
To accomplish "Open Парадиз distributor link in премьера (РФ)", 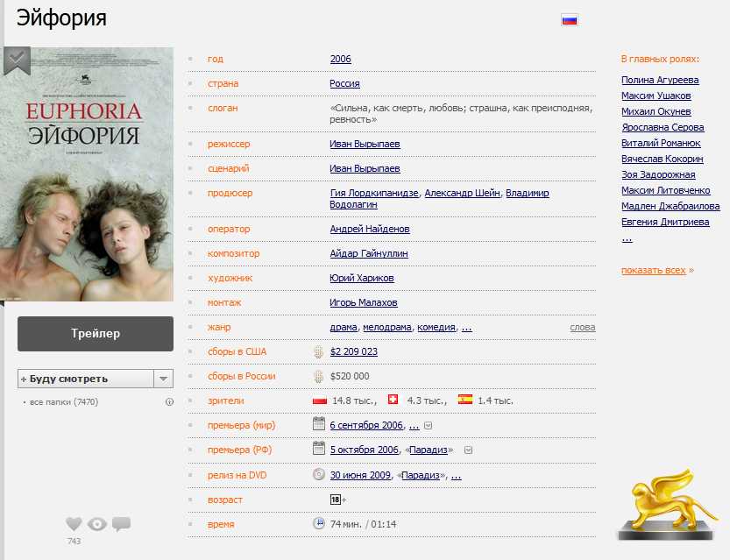I will 429,450.
